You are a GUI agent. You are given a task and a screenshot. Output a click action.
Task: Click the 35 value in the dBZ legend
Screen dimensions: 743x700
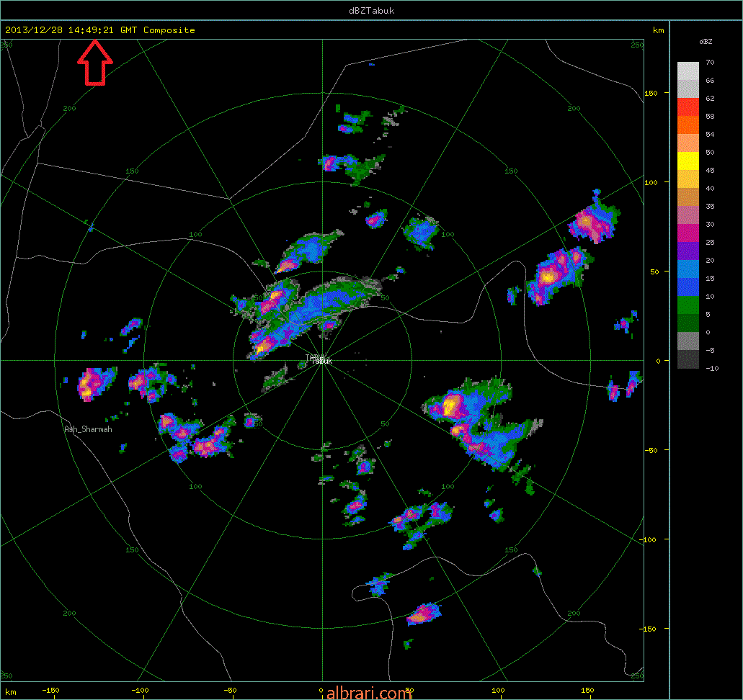click(710, 206)
